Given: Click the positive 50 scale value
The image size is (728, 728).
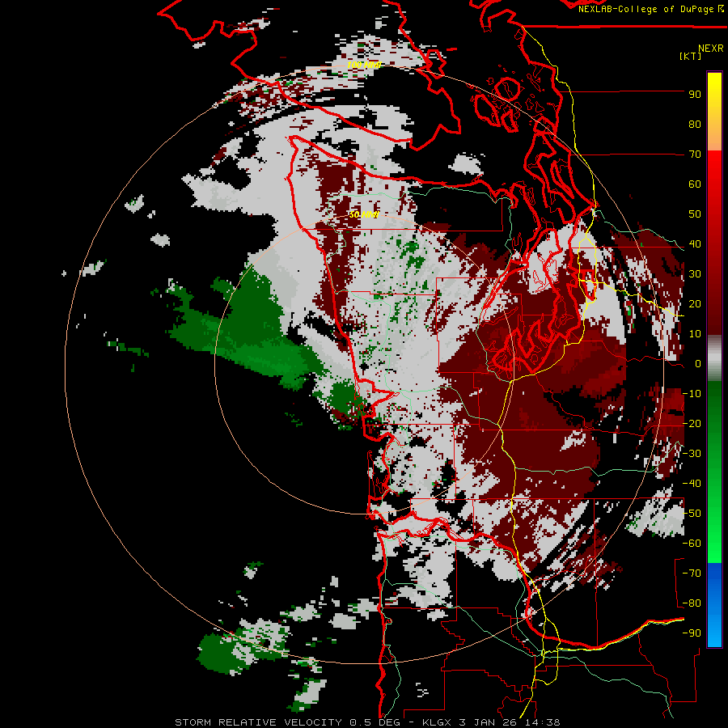Looking at the screenshot, I should tap(695, 214).
